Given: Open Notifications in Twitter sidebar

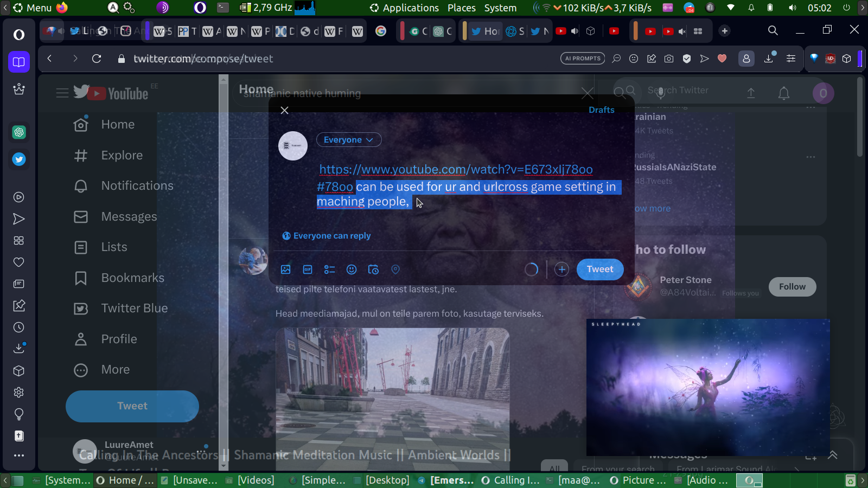Looking at the screenshot, I should coord(124,186).
